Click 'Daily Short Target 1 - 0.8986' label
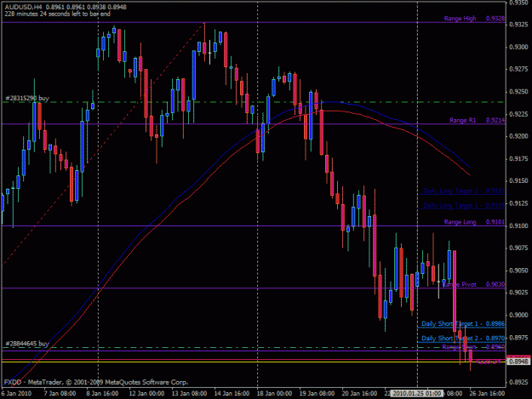 (x=463, y=324)
